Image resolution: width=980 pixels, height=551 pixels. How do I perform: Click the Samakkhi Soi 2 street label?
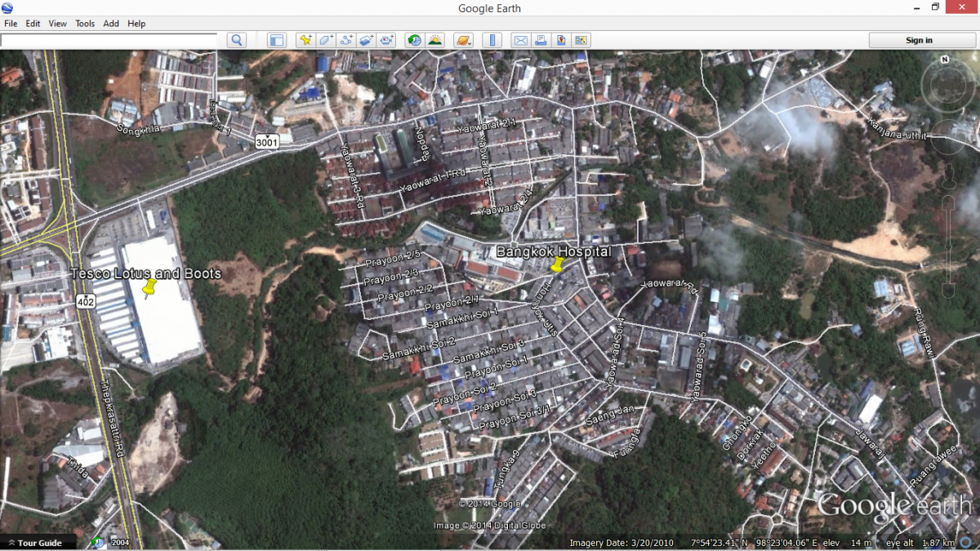click(x=418, y=349)
